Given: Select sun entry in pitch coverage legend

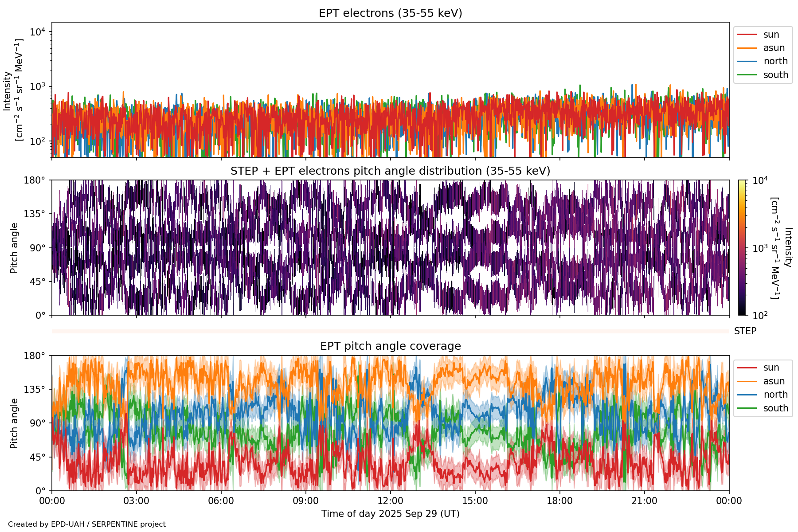Looking at the screenshot, I should (771, 368).
